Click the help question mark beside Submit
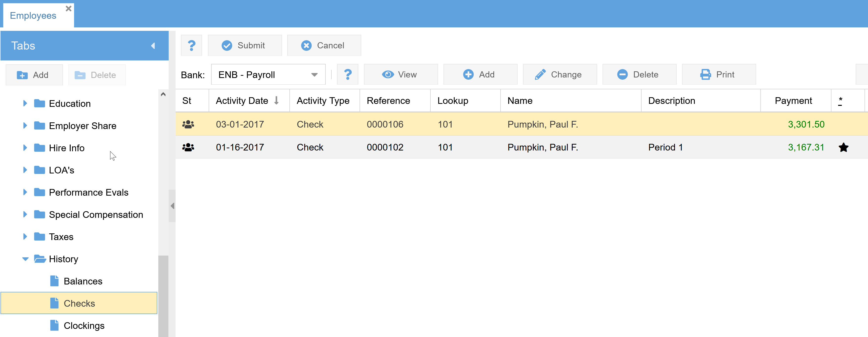The height and width of the screenshot is (337, 868). [191, 45]
